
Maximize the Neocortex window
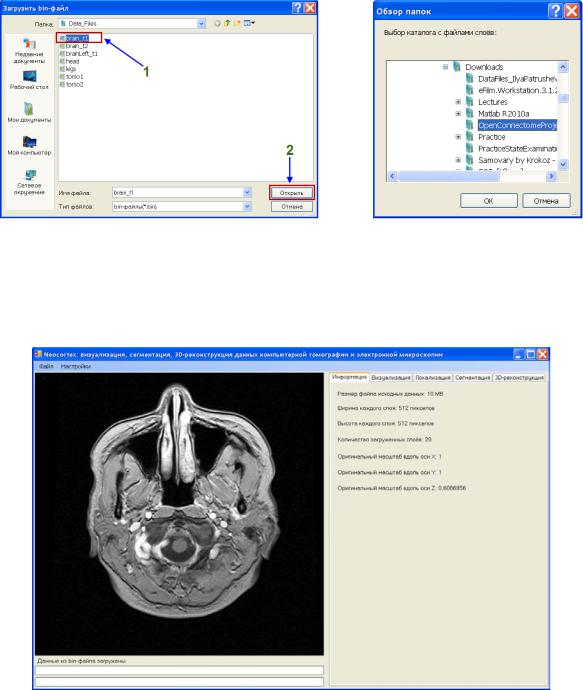click(x=531, y=354)
